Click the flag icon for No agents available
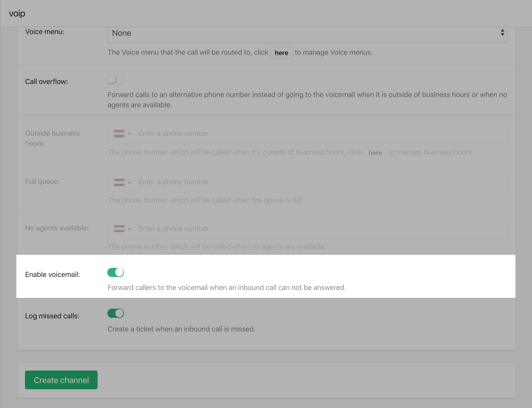532x408 pixels. tap(119, 229)
